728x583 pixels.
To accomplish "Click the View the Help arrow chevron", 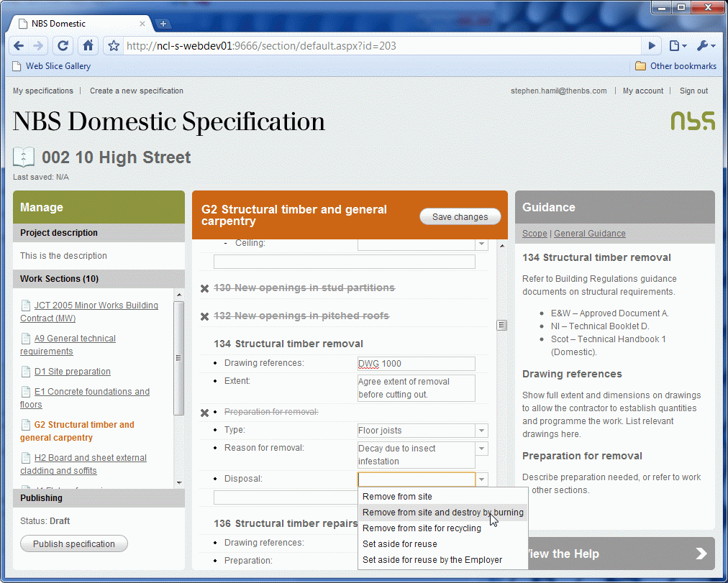I will click(701, 554).
